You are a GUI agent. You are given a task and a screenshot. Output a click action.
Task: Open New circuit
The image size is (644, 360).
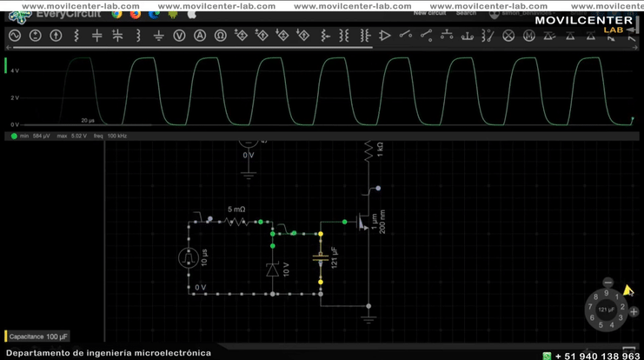point(429,14)
